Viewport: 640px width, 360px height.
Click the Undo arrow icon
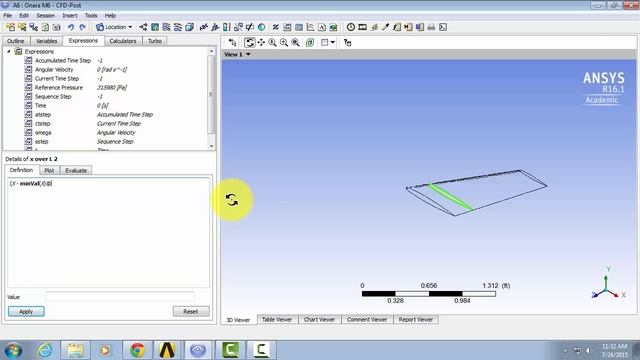[x=71, y=27]
